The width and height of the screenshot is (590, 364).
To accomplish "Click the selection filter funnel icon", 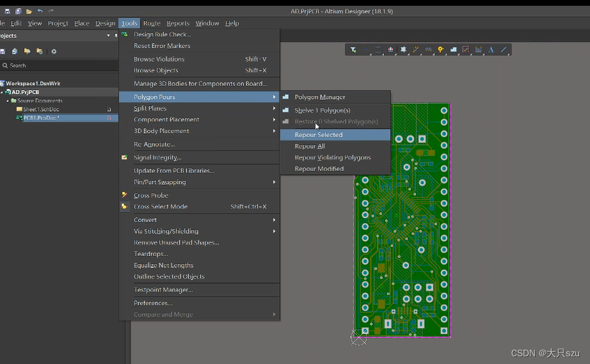I will pos(353,49).
